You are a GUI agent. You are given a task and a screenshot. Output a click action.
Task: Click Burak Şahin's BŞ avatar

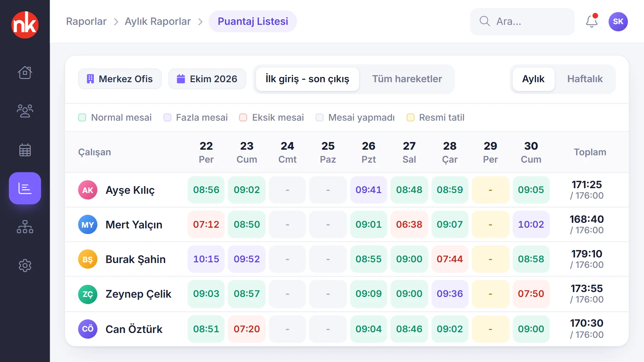[87, 259]
